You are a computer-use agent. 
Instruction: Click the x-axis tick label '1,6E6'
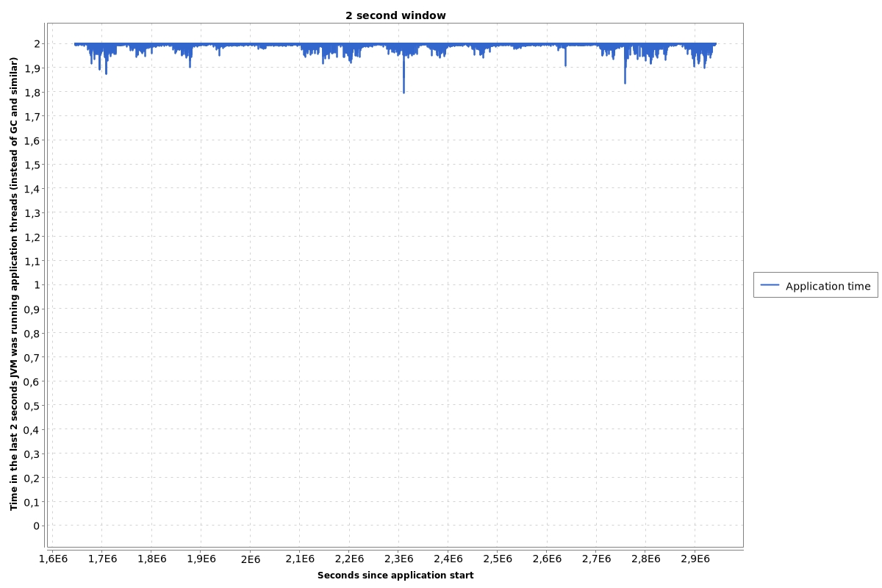[53, 559]
